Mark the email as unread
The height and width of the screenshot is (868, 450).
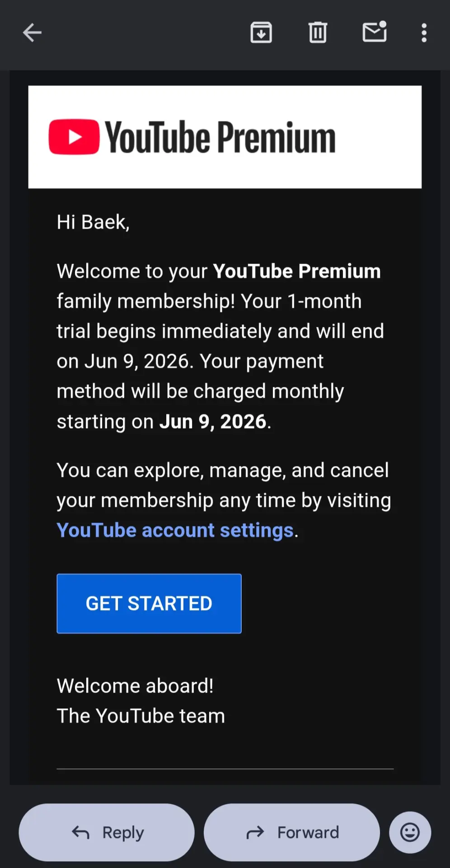pyautogui.click(x=375, y=32)
